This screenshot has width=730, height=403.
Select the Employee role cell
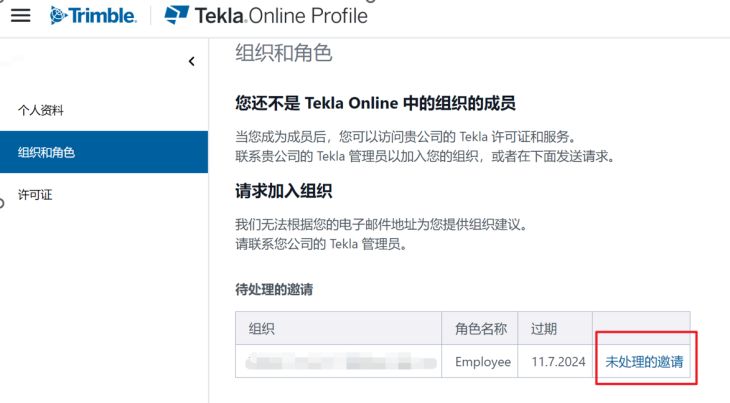(483, 361)
